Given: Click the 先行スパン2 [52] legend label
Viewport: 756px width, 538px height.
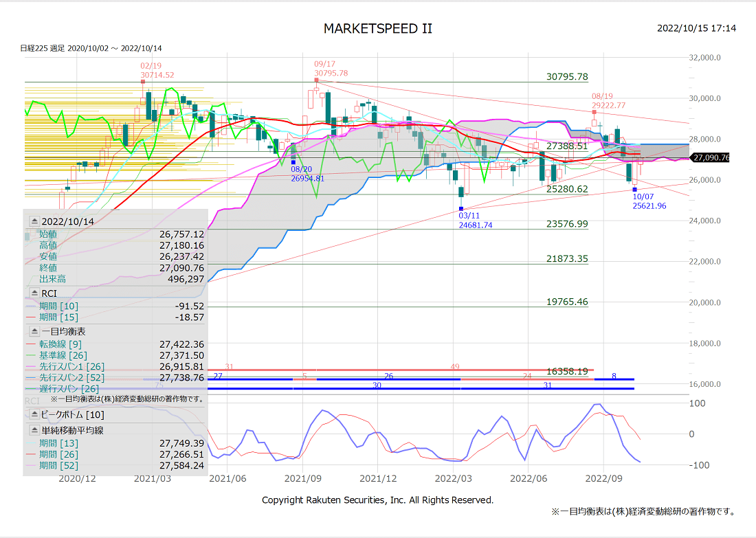Looking at the screenshot, I should pos(71,377).
